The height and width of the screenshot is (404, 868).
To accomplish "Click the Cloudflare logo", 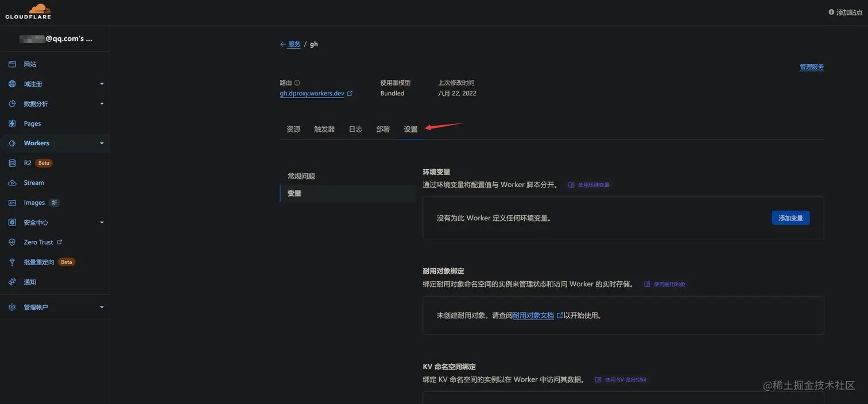I will tap(28, 11).
